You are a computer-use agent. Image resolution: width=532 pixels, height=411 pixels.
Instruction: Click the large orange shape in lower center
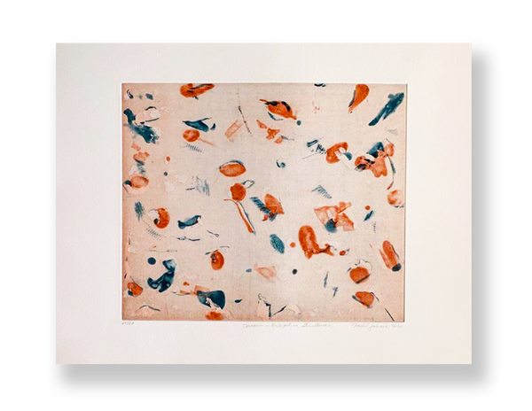[311, 241]
